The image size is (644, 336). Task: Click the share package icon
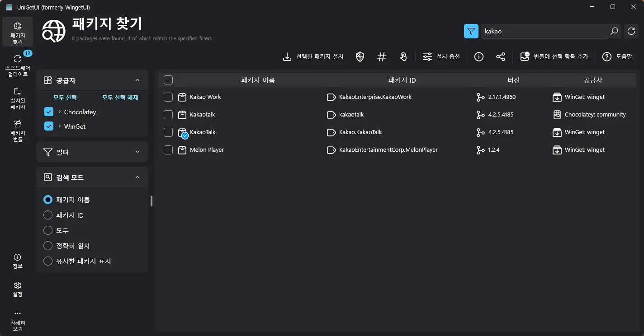(x=501, y=56)
